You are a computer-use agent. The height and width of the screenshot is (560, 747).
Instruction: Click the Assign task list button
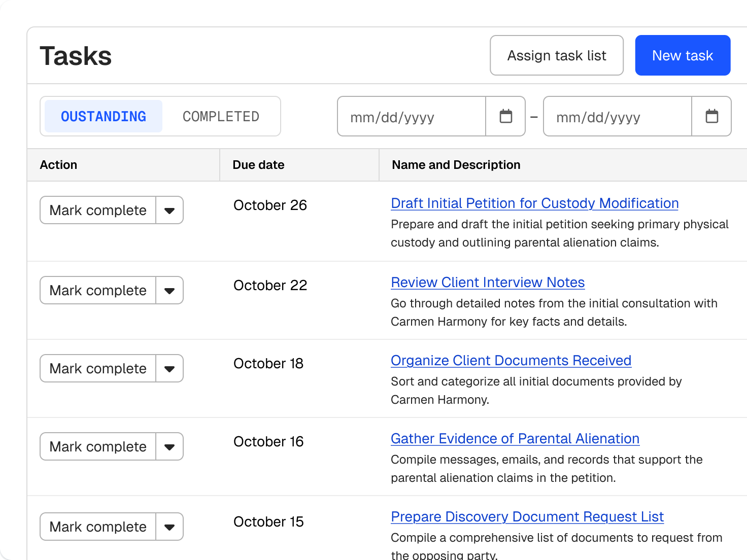[557, 55]
